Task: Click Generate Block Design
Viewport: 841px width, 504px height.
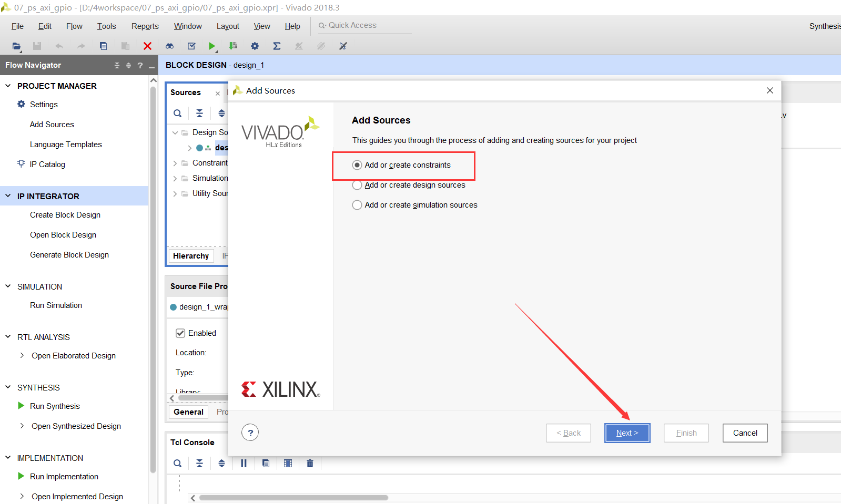Action: 69,255
